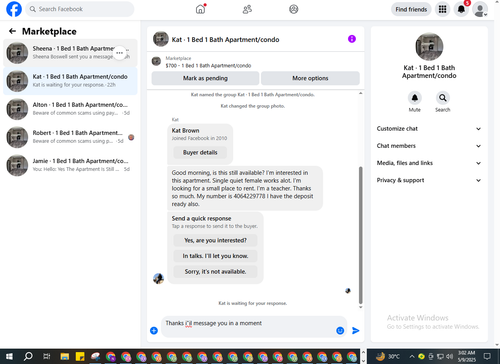
Task: Click Mark as pending button
Action: pos(205,78)
